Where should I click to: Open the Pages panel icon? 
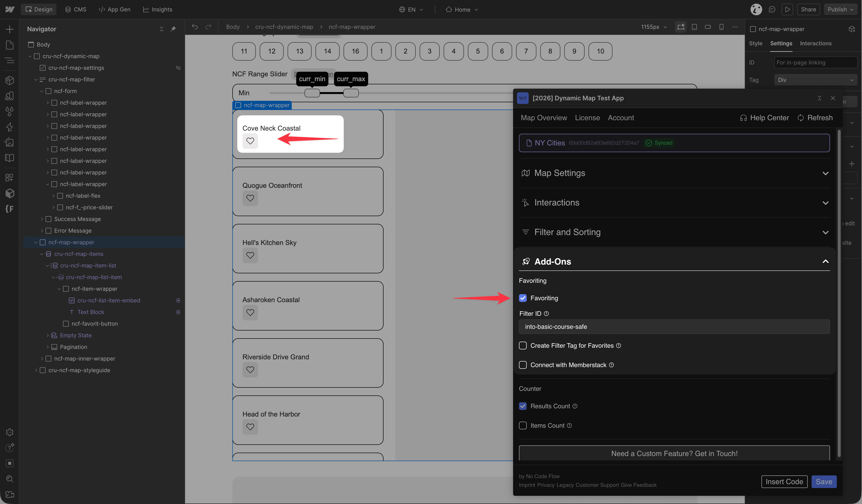(10, 45)
